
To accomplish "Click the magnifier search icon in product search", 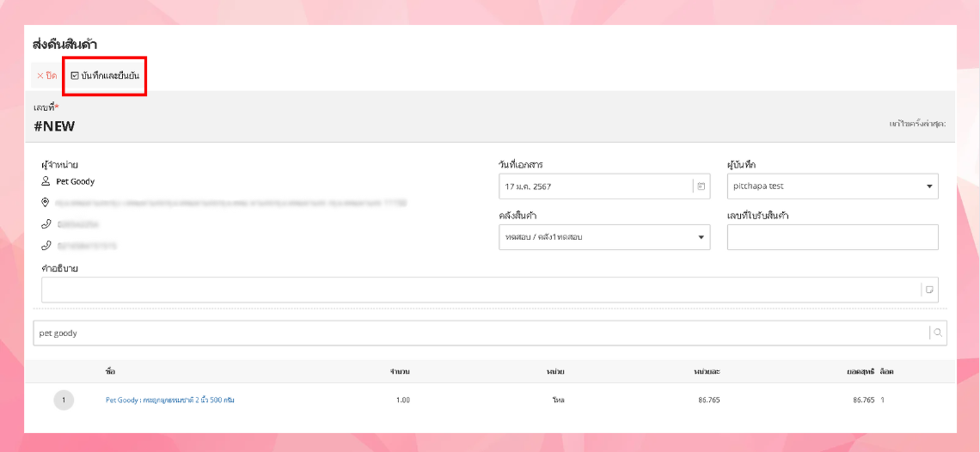I will [938, 333].
